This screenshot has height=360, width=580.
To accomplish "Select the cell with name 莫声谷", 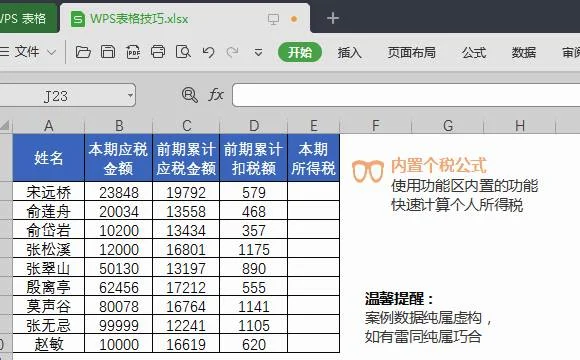I will [x=48, y=306].
